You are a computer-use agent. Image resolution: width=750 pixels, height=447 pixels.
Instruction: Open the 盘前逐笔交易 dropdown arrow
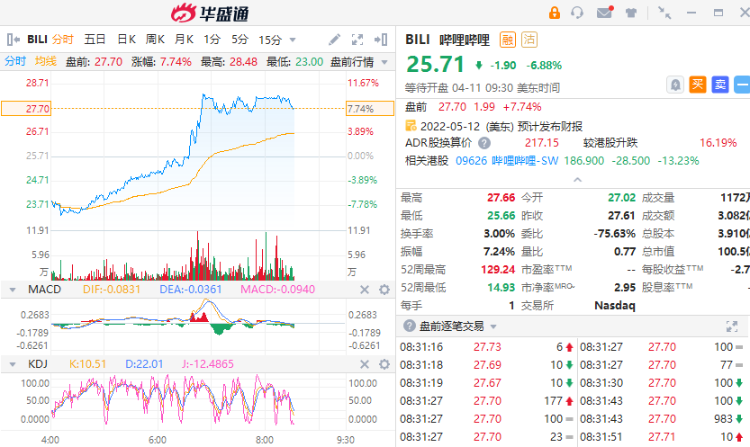[493, 327]
